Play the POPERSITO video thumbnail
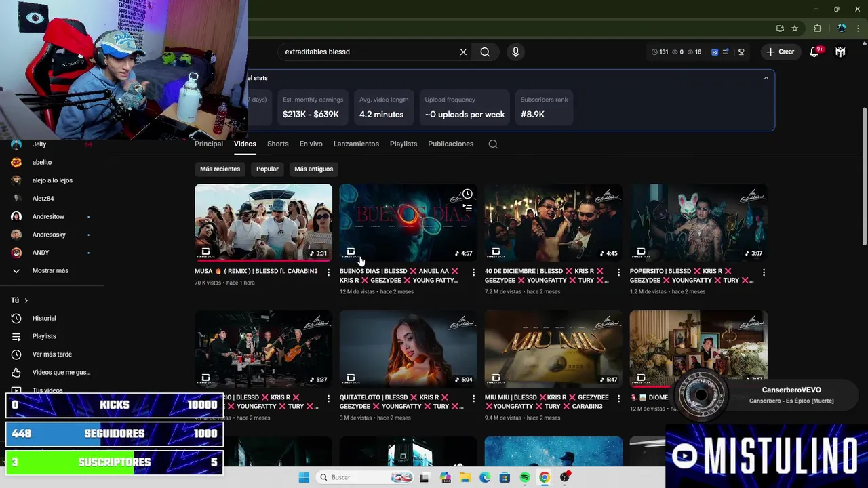868x488 pixels. coord(698,222)
